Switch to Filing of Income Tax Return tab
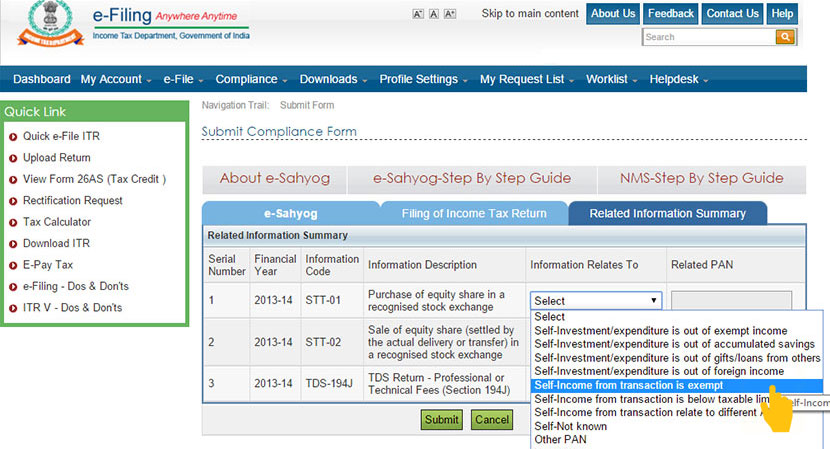The width and height of the screenshot is (830, 449). point(474,213)
